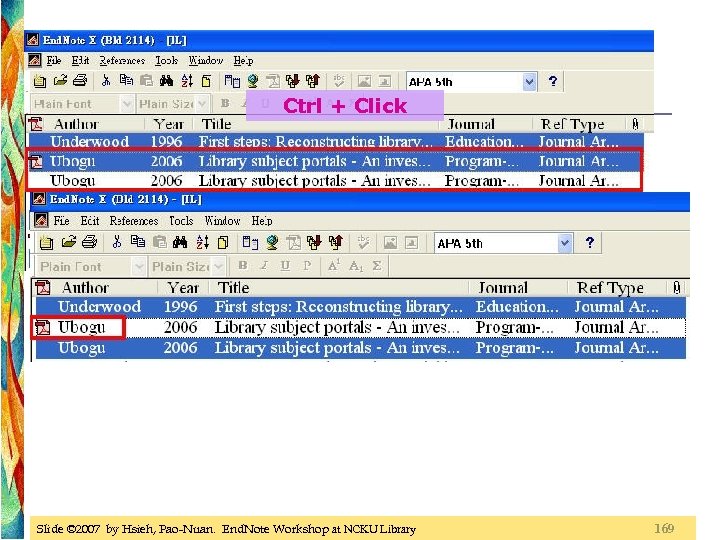Click Cut scissors icon in upper window
Viewport: 720px width, 540px height.
pyautogui.click(x=106, y=81)
